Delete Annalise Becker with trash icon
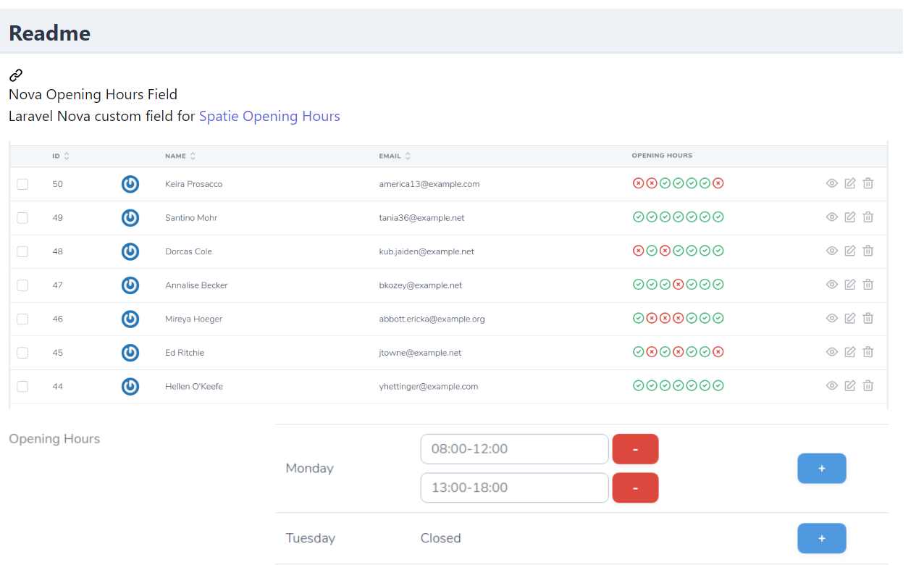The image size is (924, 565). [868, 285]
